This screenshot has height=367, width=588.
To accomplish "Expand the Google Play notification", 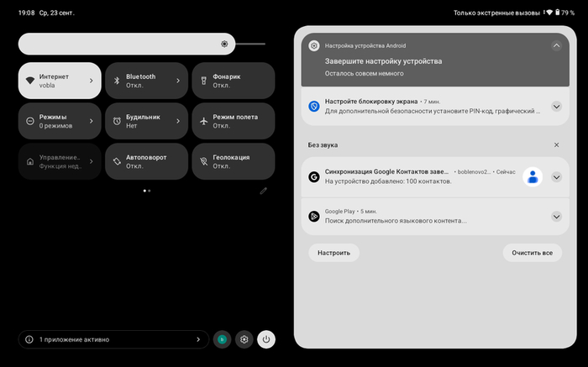I will (x=556, y=217).
